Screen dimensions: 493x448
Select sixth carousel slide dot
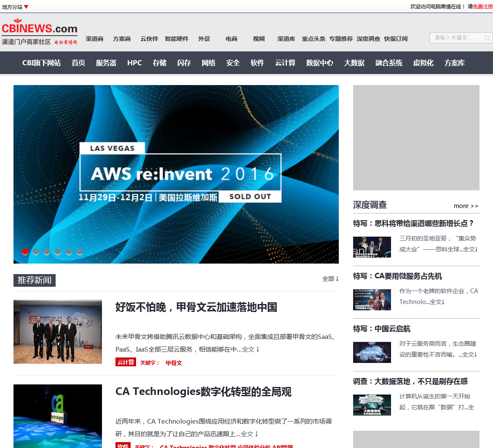[x=80, y=252]
